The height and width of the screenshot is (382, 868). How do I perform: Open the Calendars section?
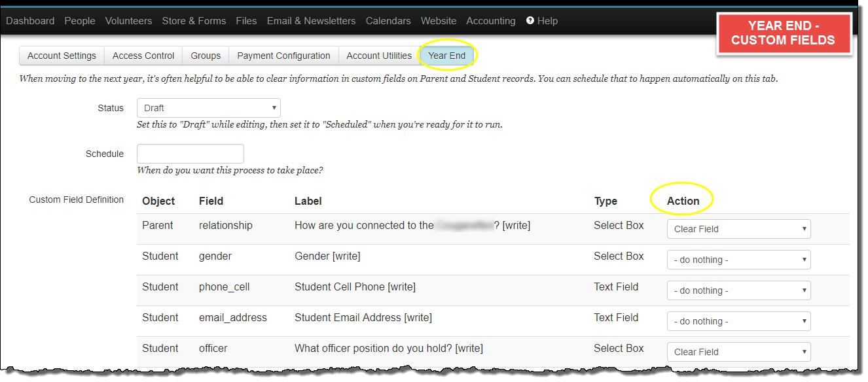pyautogui.click(x=388, y=21)
